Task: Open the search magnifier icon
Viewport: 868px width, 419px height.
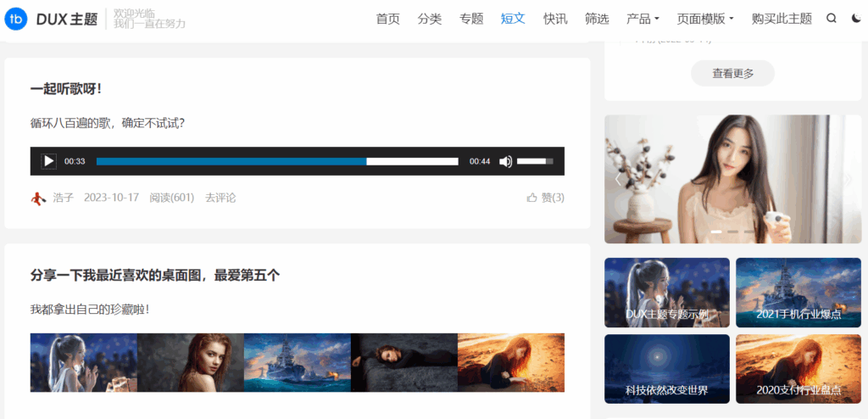Action: coord(831,19)
